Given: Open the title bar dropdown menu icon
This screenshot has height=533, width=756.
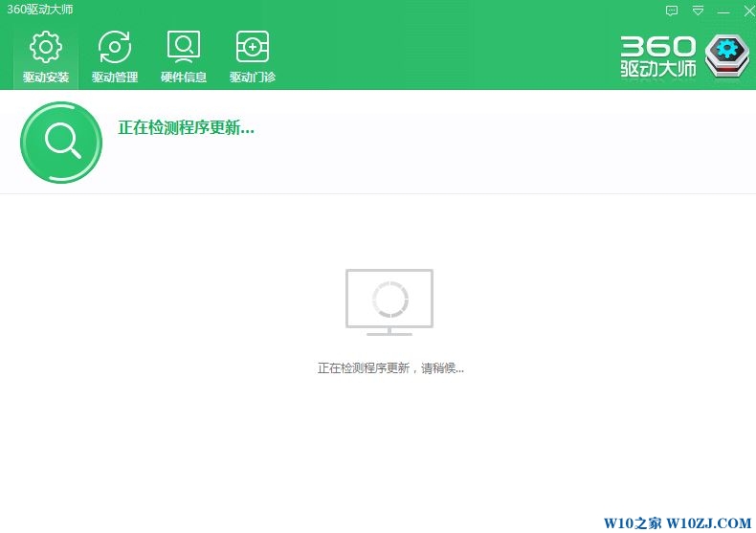Looking at the screenshot, I should point(698,11).
